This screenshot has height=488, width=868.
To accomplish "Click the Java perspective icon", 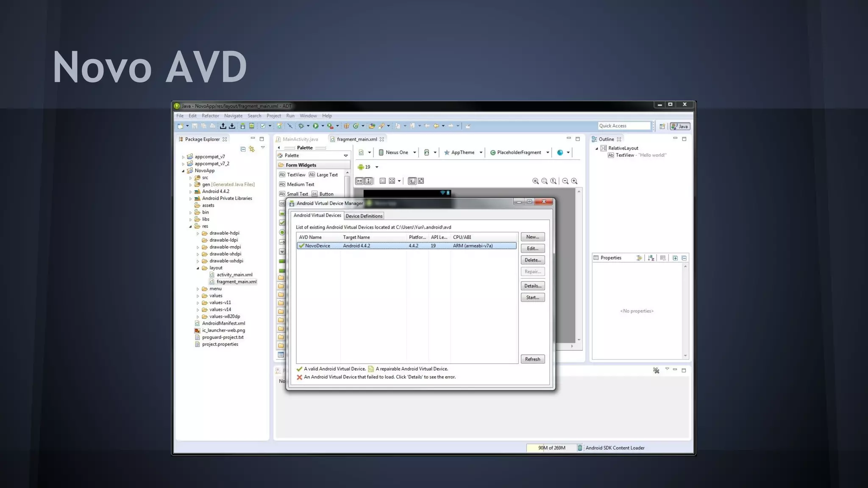I will pyautogui.click(x=680, y=126).
